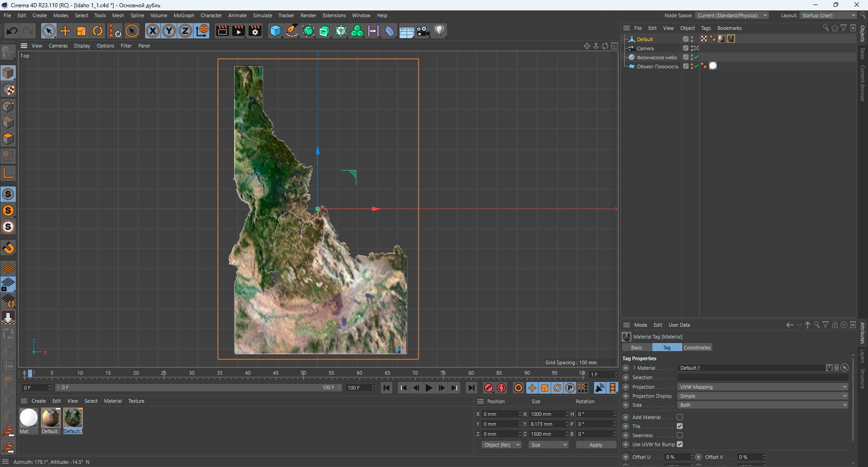Toggle the X-axis lock icon
This screenshot has height=467, width=868.
153,31
